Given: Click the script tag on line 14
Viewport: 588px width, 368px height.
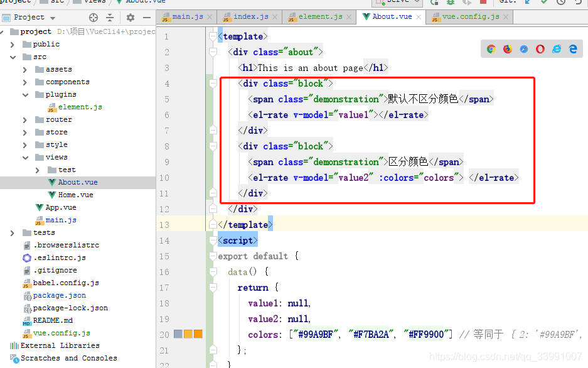Looking at the screenshot, I should pos(238,241).
